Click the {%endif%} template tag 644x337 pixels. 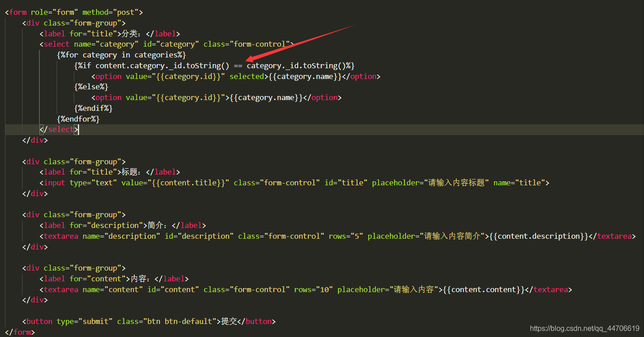pyautogui.click(x=93, y=108)
